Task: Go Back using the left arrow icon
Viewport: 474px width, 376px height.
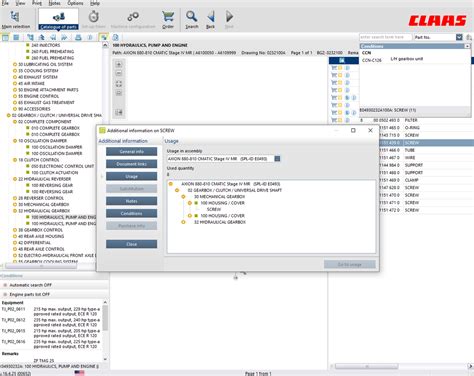Action: [x=210, y=19]
